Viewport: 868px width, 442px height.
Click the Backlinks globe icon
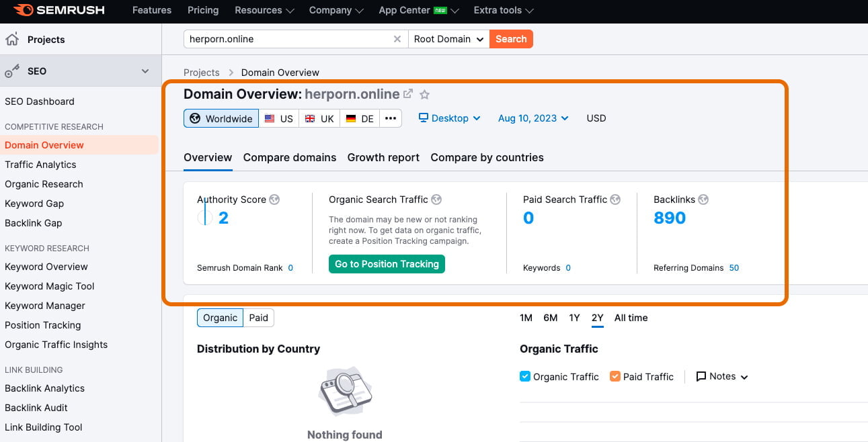click(703, 200)
